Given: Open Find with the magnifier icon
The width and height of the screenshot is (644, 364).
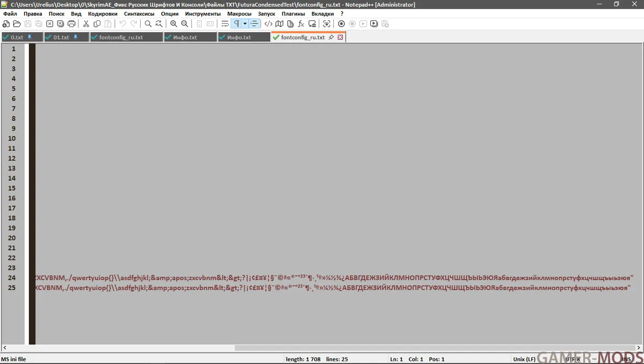Looking at the screenshot, I should tap(148, 24).
